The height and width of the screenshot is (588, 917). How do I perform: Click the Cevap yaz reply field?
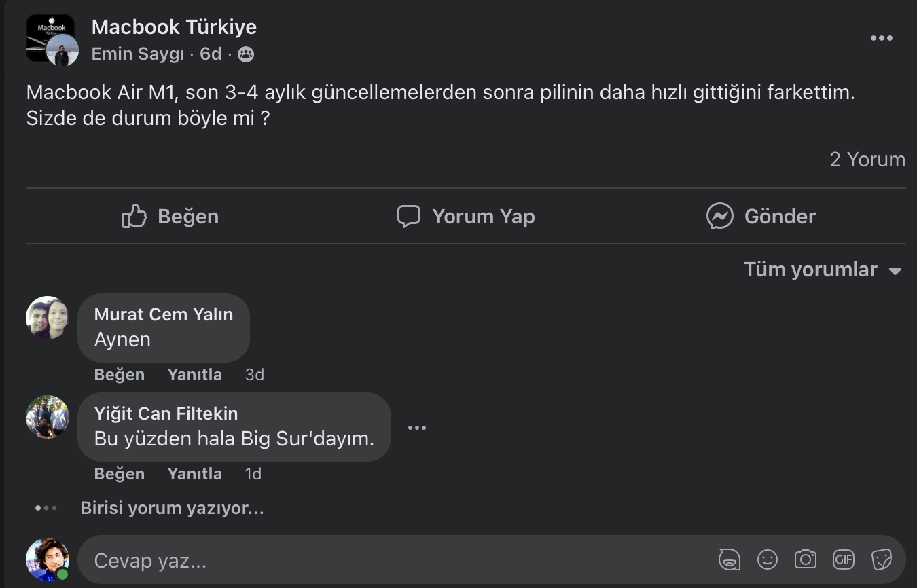tap(394, 561)
